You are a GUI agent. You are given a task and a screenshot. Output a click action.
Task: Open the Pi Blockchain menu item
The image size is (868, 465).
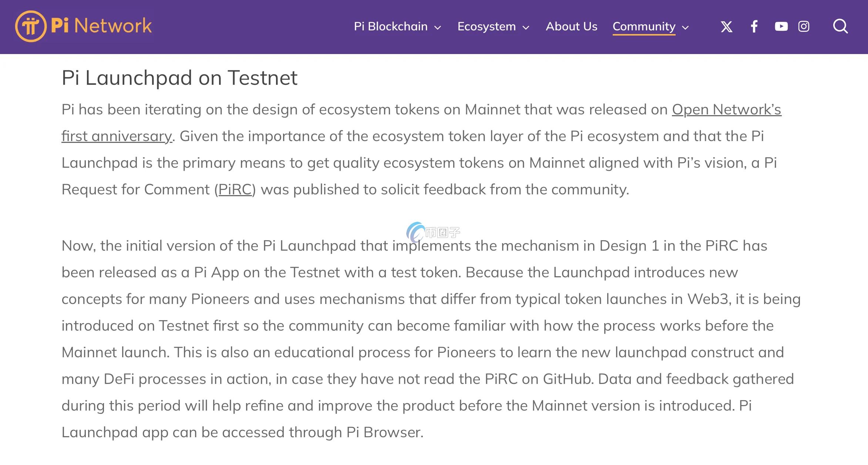pos(390,27)
